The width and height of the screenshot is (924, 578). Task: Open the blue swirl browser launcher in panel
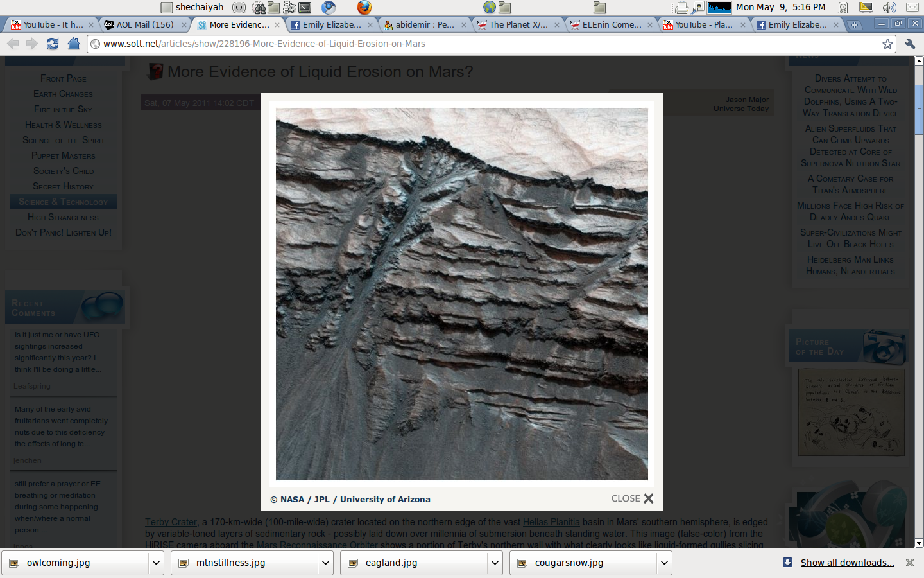329,8
